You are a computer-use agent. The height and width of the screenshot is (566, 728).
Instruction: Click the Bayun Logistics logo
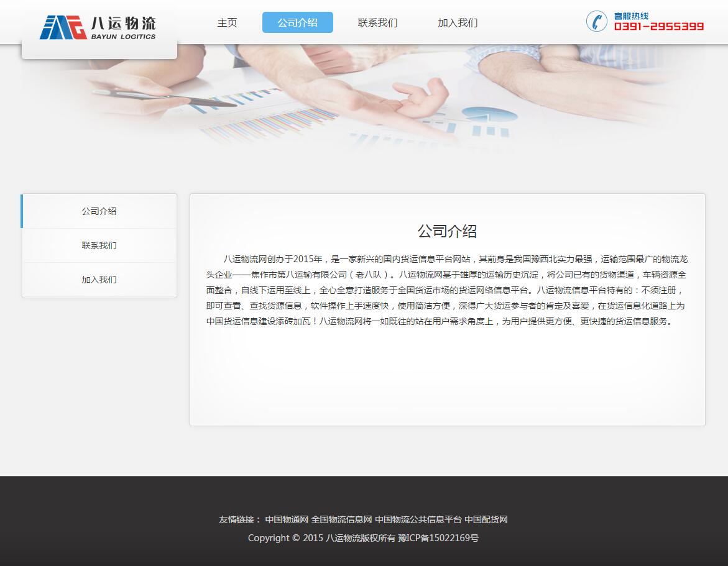click(x=98, y=27)
